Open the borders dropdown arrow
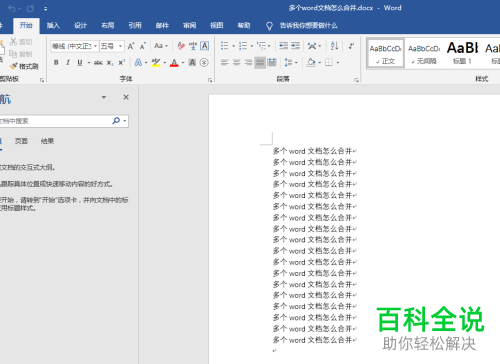Viewport: 500px width, 364px height. click(338, 62)
